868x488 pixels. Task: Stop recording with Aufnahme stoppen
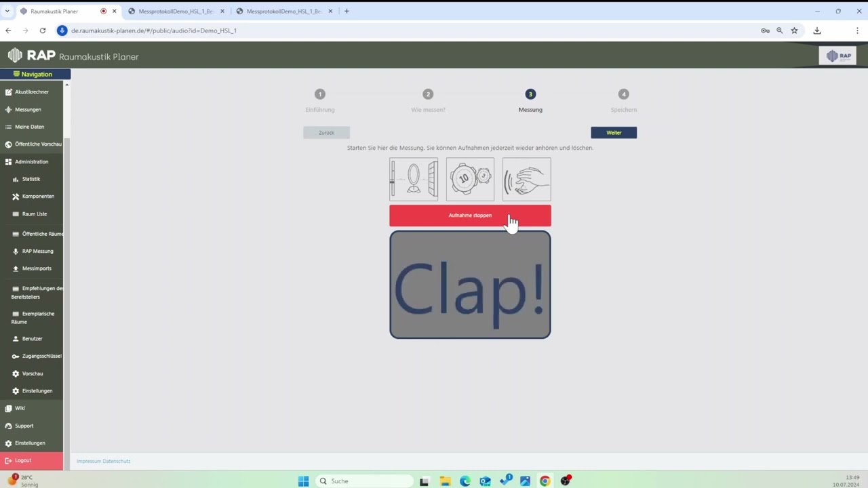[x=470, y=216]
